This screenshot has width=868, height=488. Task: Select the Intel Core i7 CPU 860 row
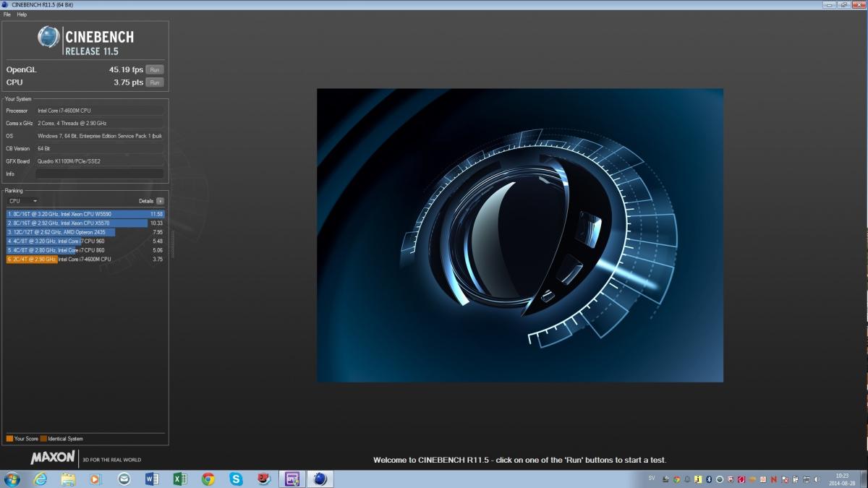point(85,250)
